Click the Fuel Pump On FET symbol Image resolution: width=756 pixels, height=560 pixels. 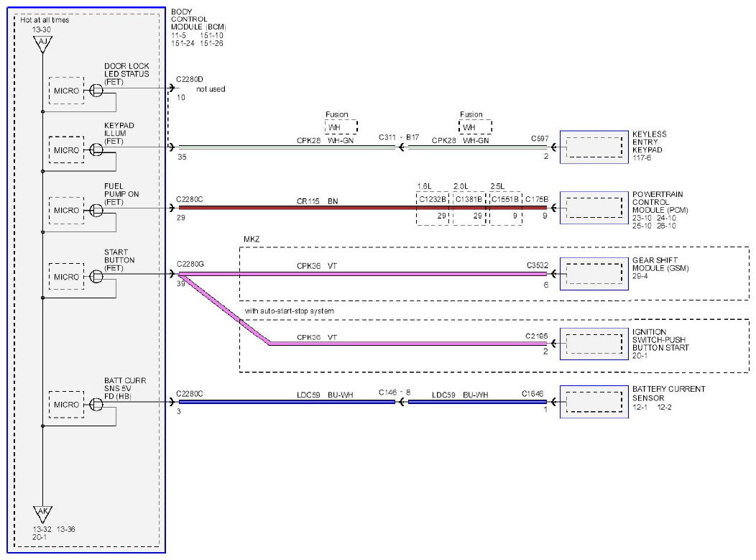click(96, 211)
